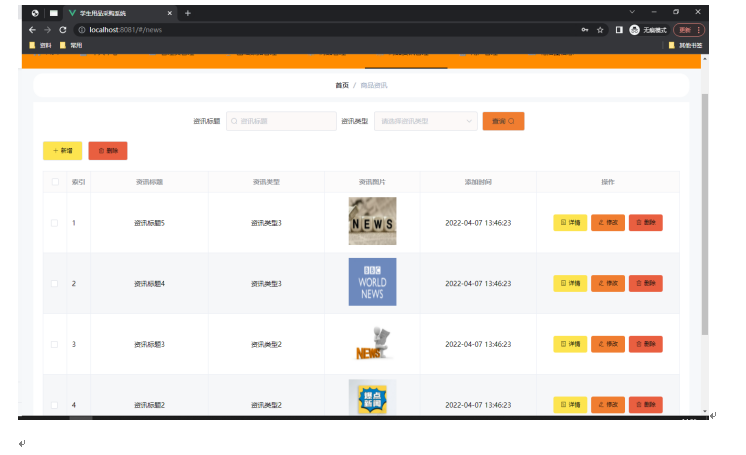Open 详情 details for 资讯标题2 row
746x455 pixels.
(x=570, y=405)
